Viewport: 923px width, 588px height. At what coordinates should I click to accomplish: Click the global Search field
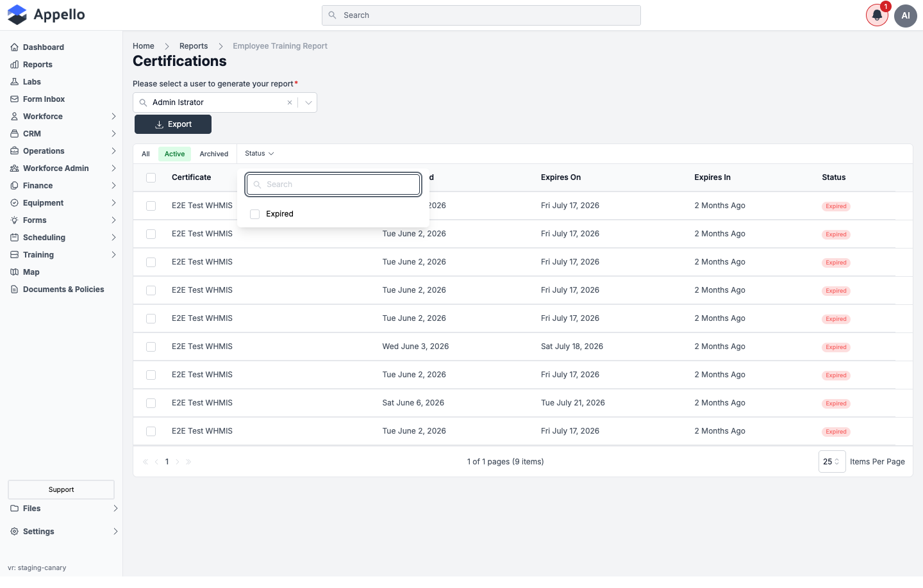481,15
